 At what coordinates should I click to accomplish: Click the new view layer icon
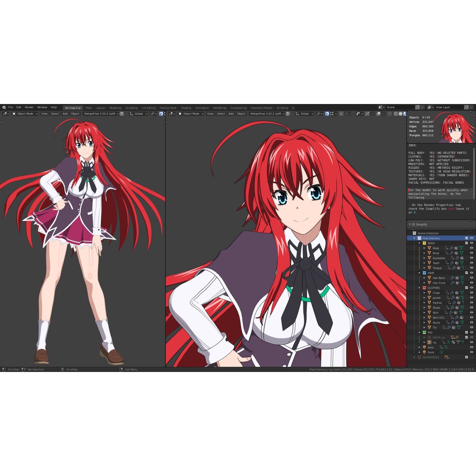467,107
